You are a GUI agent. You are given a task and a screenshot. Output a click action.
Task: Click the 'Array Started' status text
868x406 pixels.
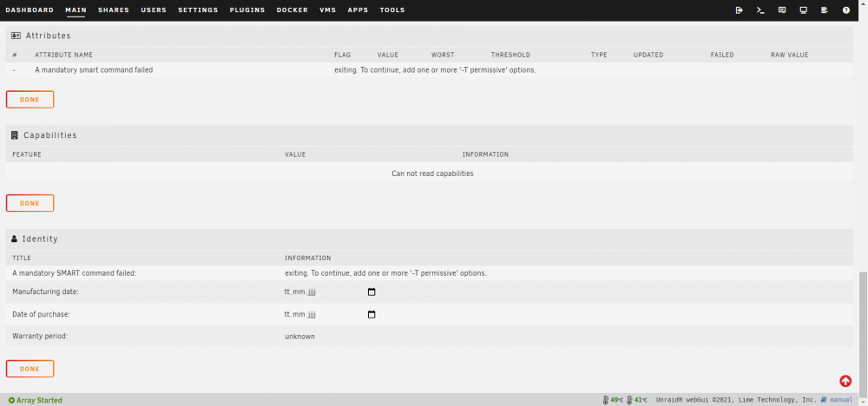click(x=39, y=400)
